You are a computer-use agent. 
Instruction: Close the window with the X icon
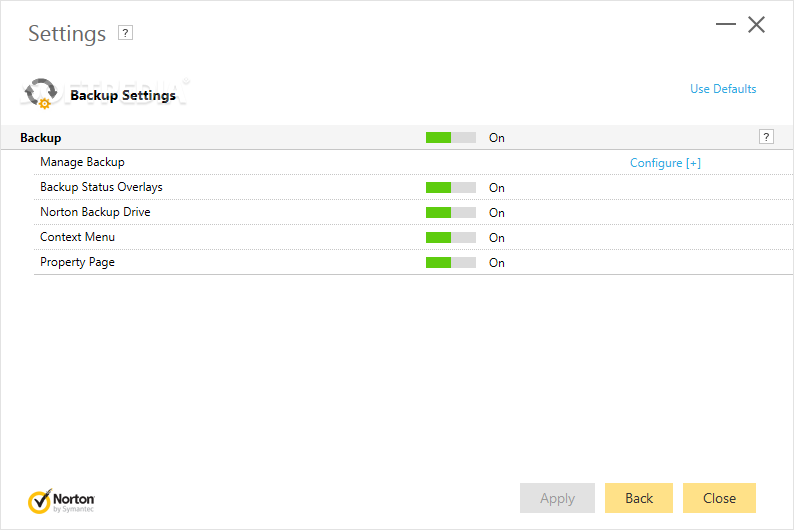point(757,25)
